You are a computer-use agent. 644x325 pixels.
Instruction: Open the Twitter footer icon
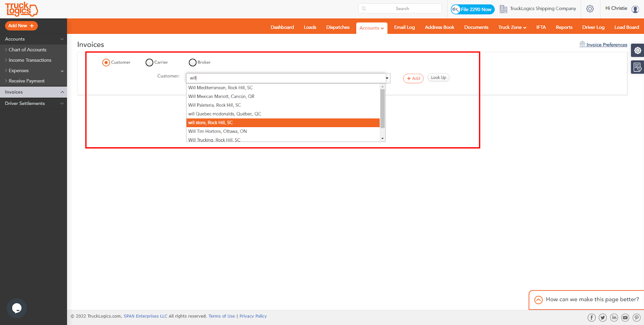[603, 318]
